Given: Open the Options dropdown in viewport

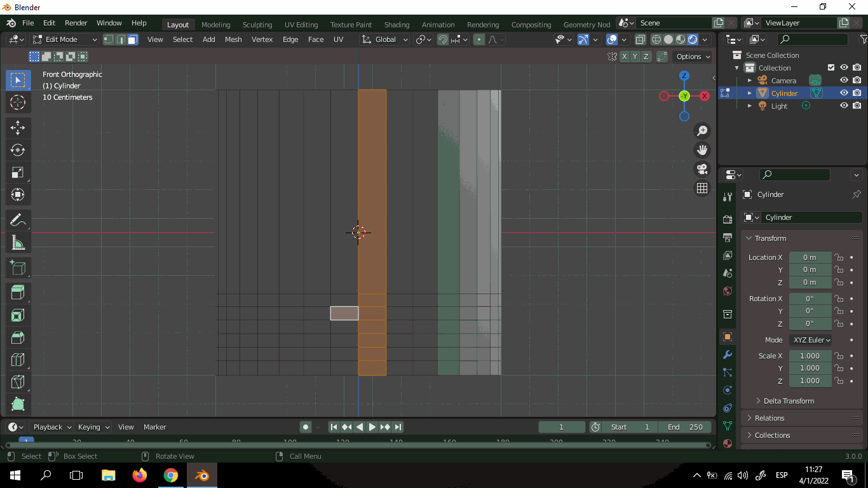Looking at the screenshot, I should click(x=693, y=57).
